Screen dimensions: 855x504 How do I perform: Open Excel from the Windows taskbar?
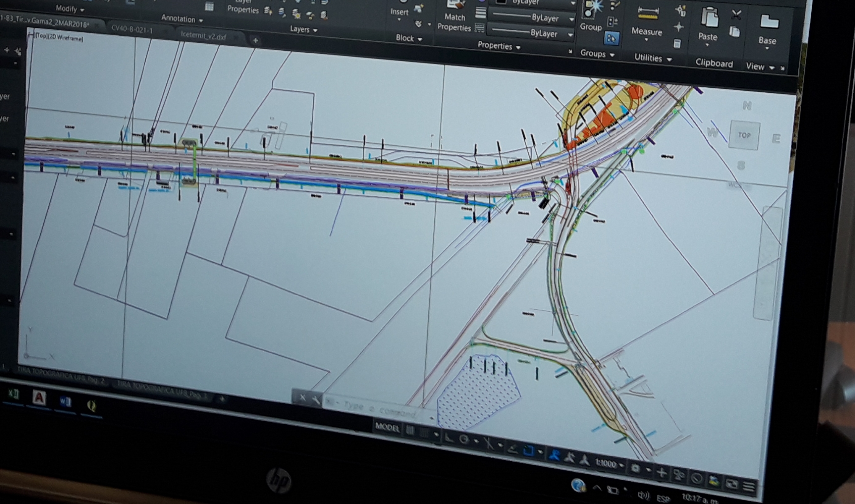pos(13,394)
